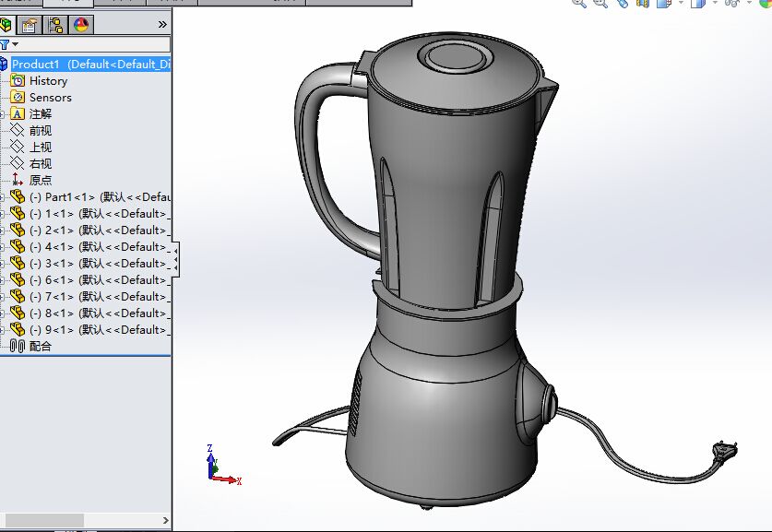Select component 8<1> in tree
The width and height of the screenshot is (772, 532).
pyautogui.click(x=100, y=313)
